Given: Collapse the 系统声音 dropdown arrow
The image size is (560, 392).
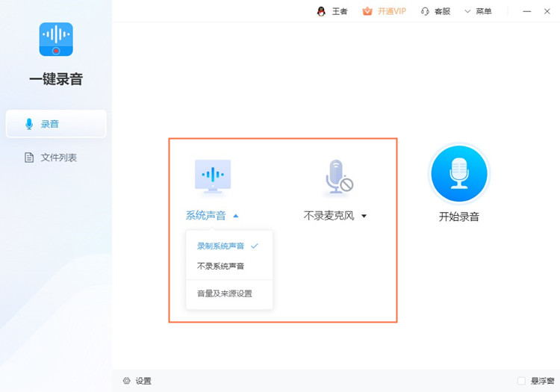Looking at the screenshot, I should (x=236, y=216).
